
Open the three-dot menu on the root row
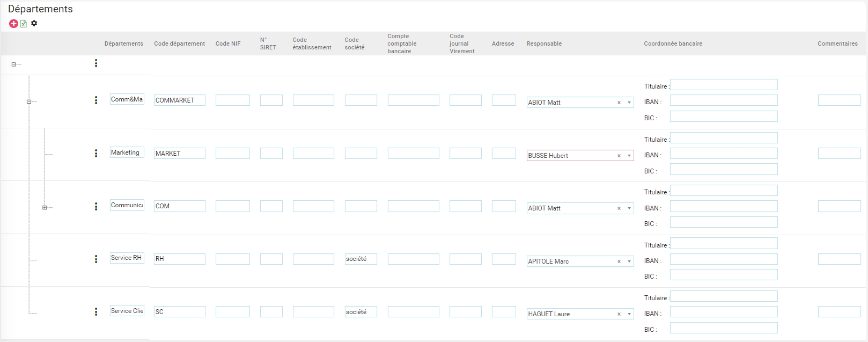point(96,63)
